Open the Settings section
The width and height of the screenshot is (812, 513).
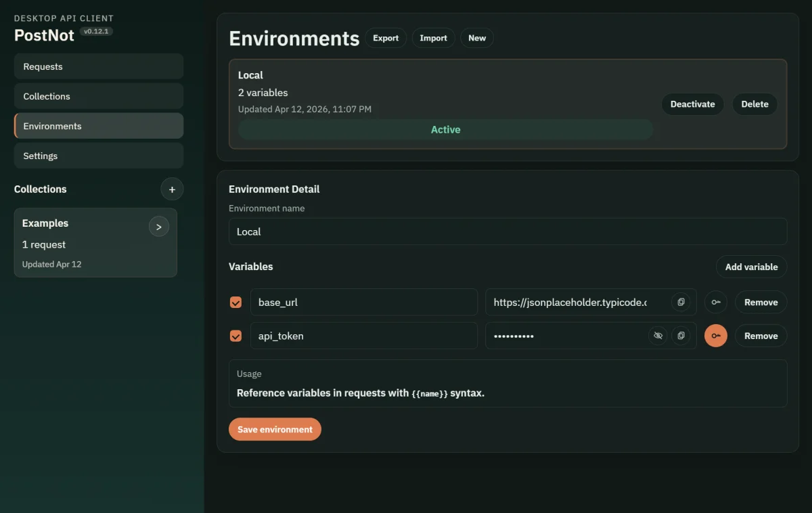point(98,156)
